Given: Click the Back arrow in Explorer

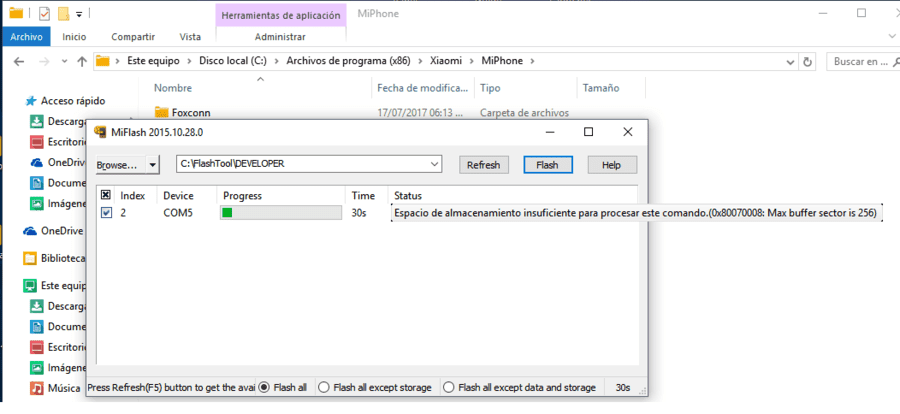Looking at the screenshot, I should click(19, 61).
